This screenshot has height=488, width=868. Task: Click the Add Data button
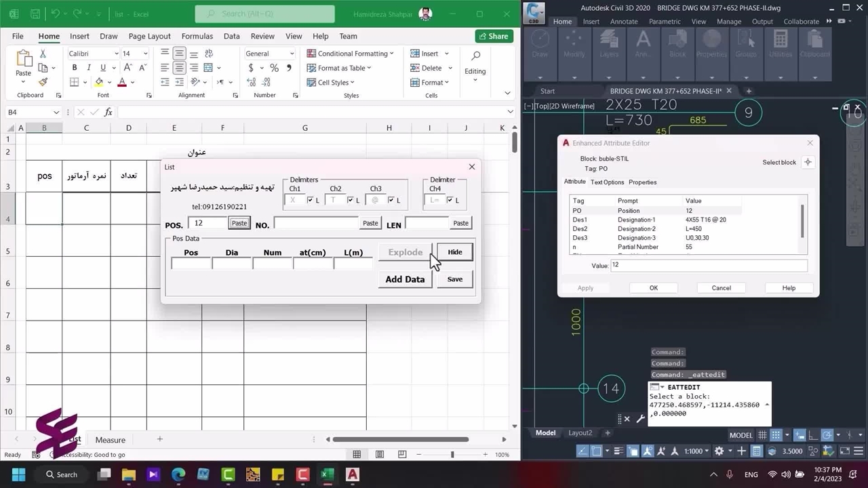[x=405, y=279]
